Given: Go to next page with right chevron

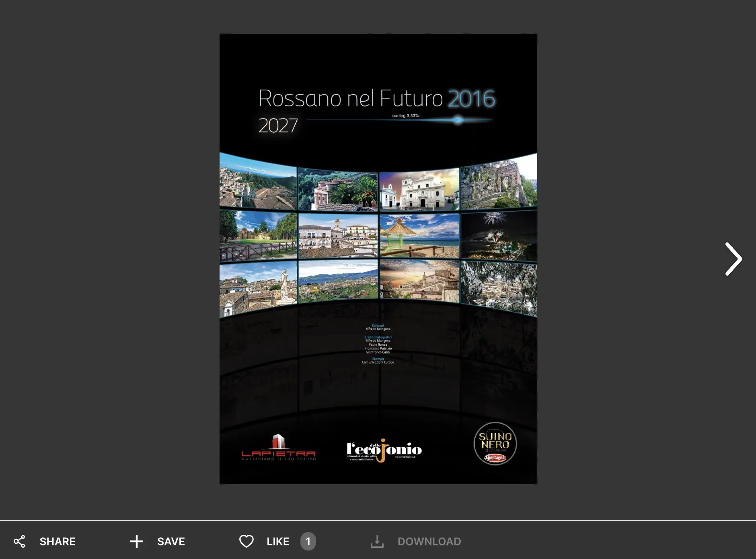Looking at the screenshot, I should point(733,259).
